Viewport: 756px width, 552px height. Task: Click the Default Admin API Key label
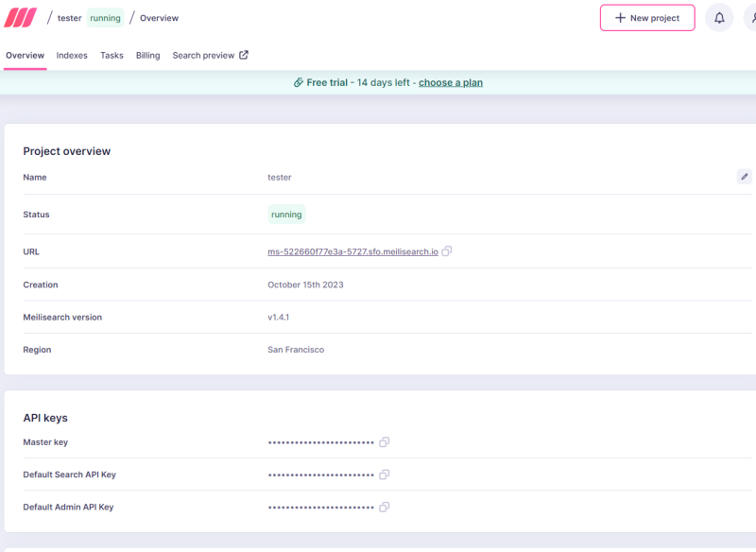[x=68, y=507]
